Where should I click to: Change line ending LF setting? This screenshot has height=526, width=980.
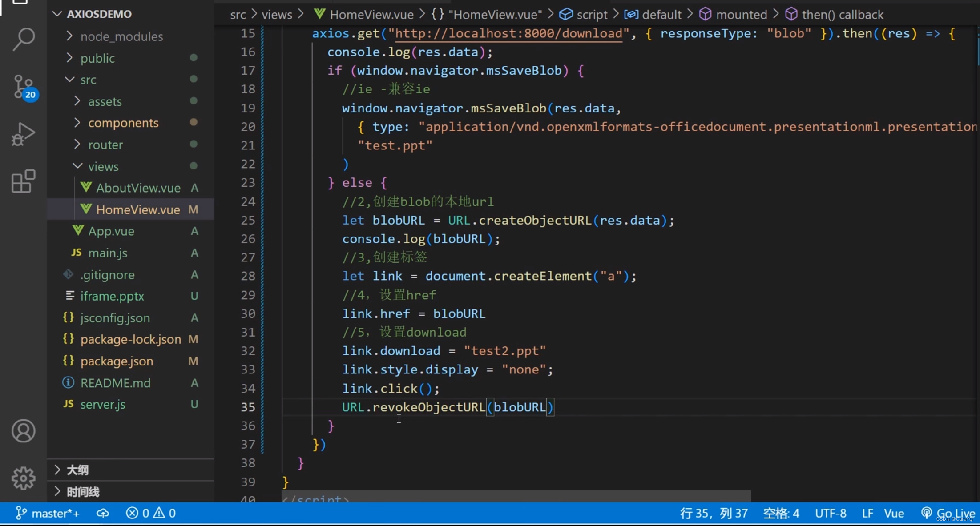click(x=867, y=514)
